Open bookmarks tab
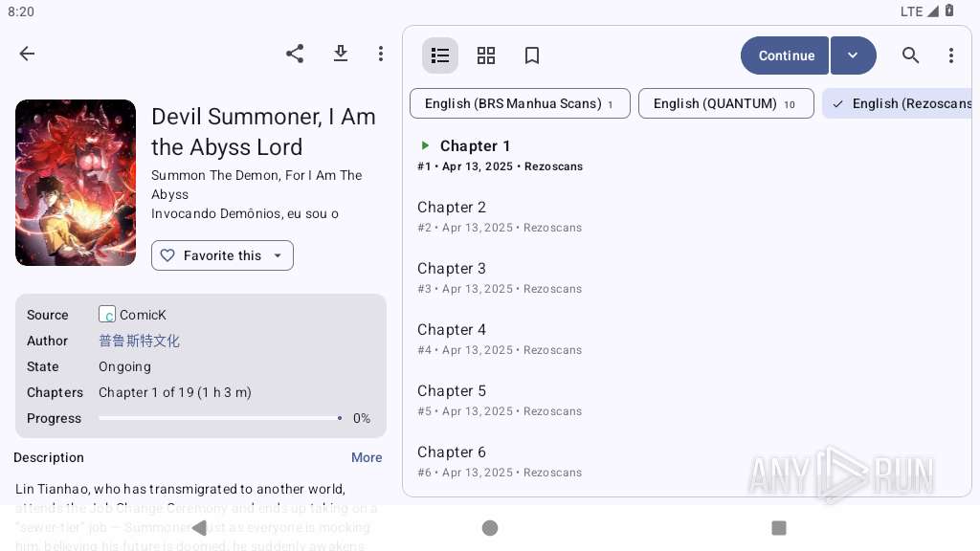The image size is (980, 551). [532, 55]
